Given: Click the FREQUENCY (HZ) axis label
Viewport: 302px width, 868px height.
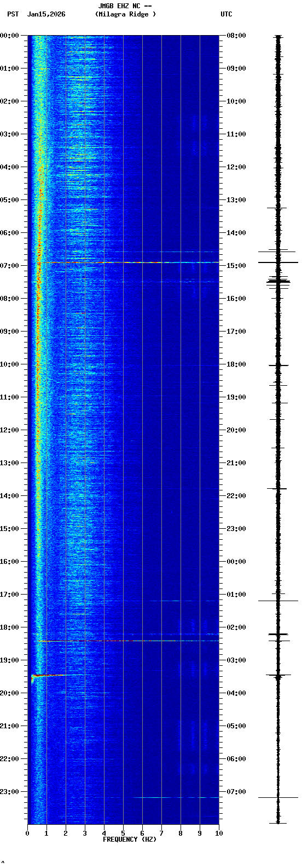Looking at the screenshot, I should [x=130, y=839].
